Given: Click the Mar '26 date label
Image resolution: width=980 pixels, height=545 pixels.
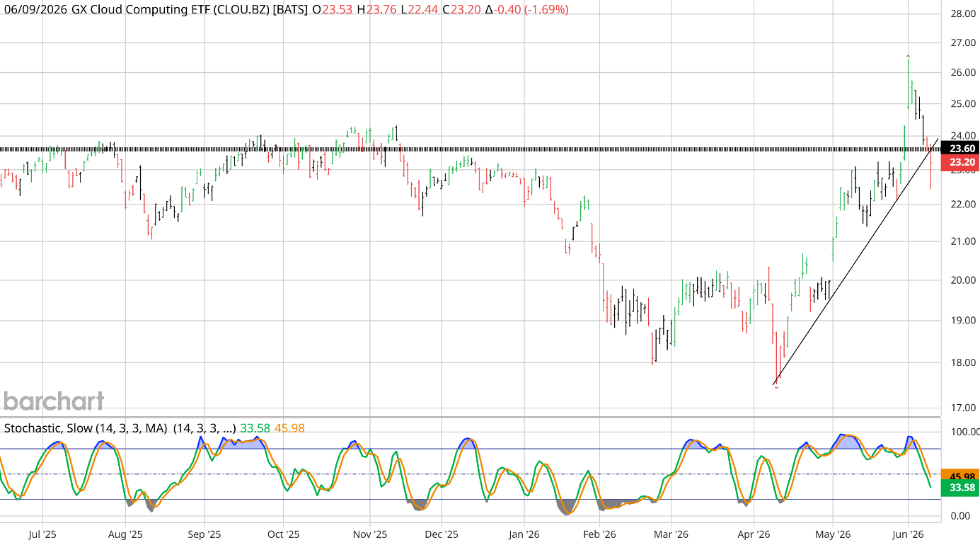Looking at the screenshot, I should point(671,534).
